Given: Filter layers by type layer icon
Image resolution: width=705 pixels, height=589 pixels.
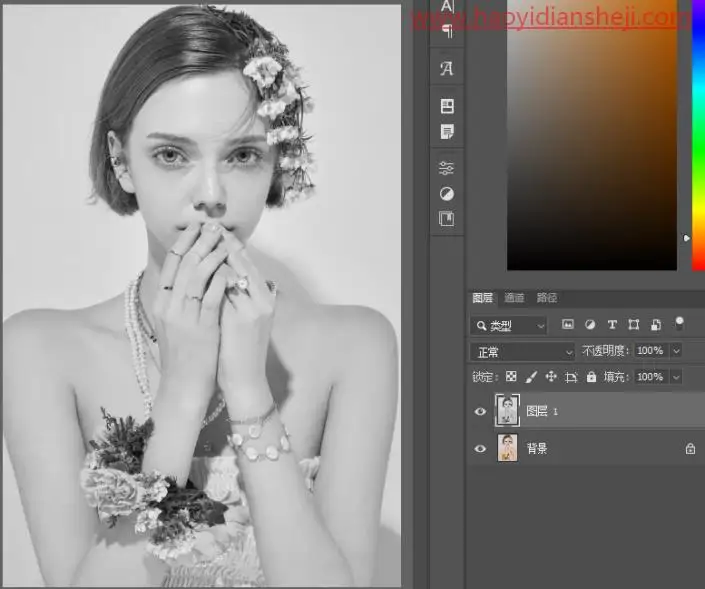Looking at the screenshot, I should (x=612, y=325).
